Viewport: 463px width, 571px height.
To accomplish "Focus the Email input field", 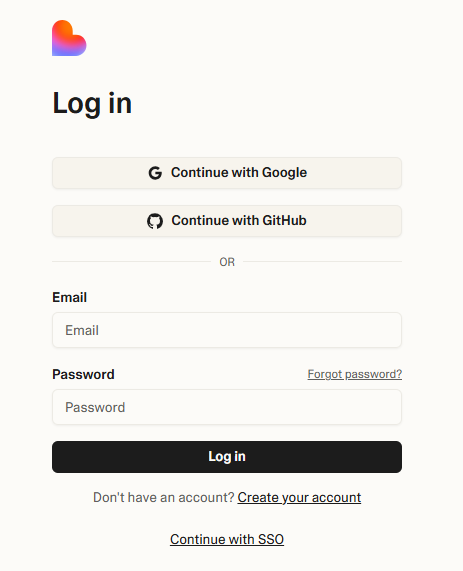I will pyautogui.click(x=227, y=330).
